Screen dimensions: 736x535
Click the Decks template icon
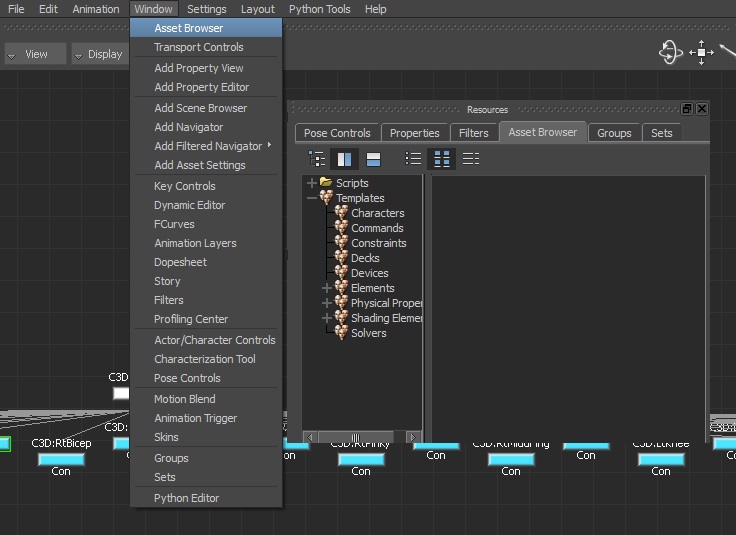click(341, 258)
